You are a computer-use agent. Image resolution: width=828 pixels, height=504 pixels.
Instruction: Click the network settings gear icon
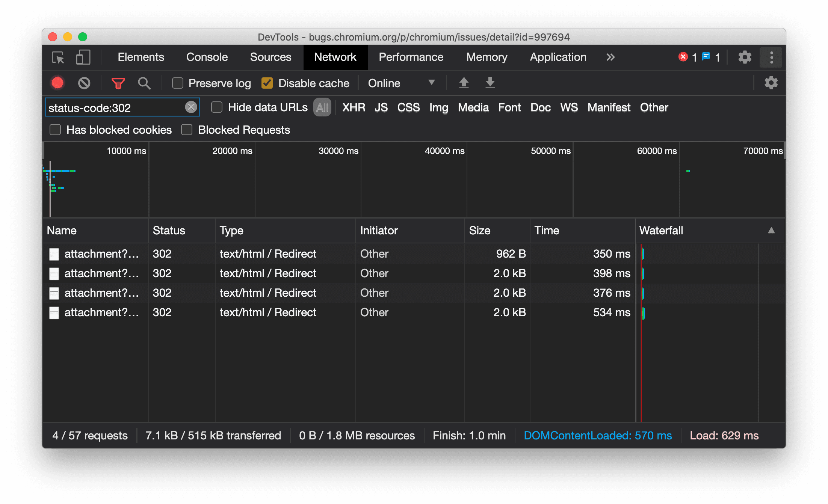point(769,83)
